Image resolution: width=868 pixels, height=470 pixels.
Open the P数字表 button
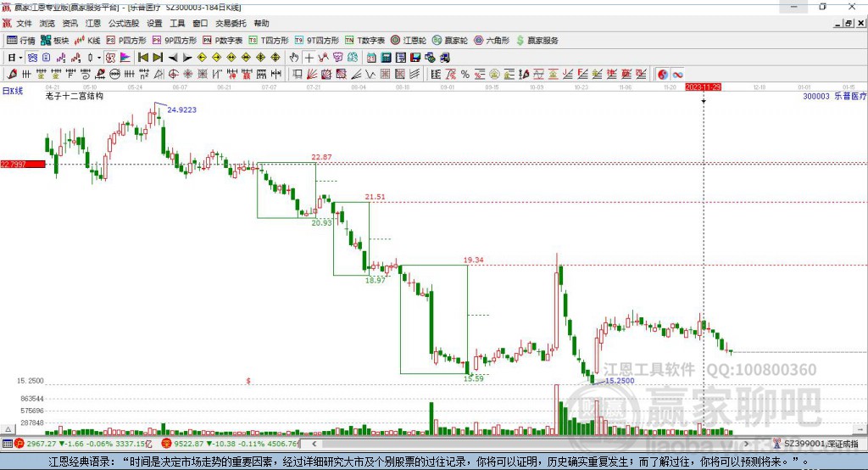tap(223, 41)
